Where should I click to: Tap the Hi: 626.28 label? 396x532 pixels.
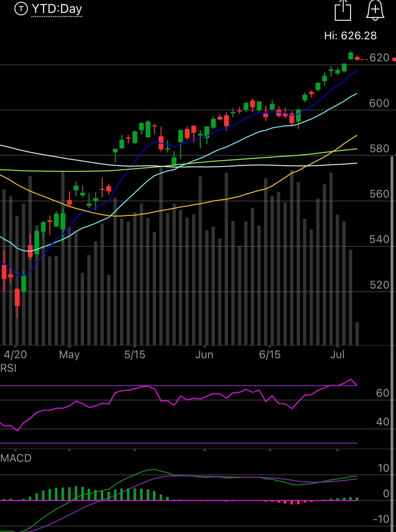350,36
